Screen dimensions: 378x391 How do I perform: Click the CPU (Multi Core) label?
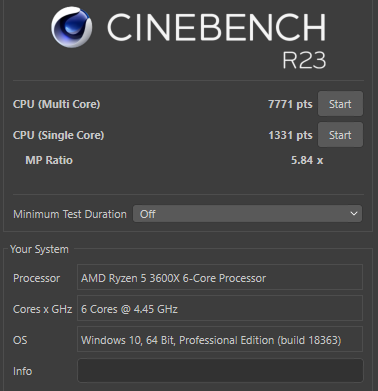[56, 104]
